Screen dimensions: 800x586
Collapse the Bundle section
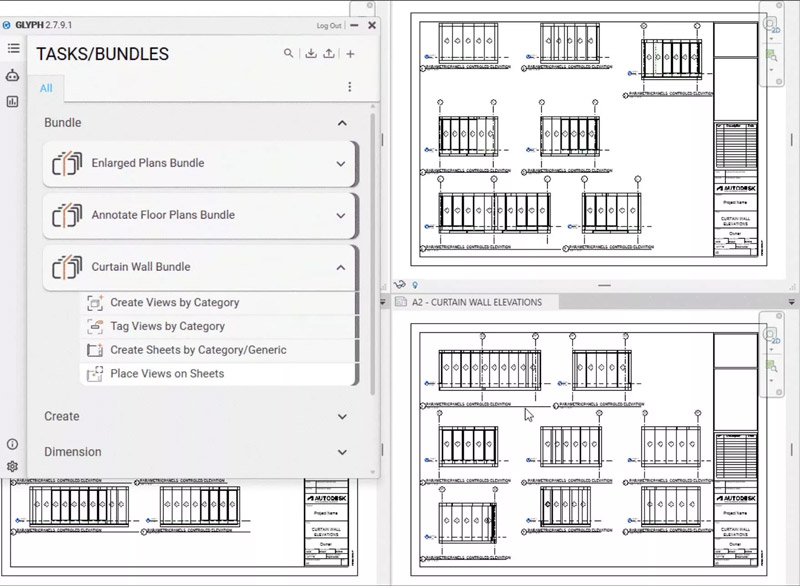click(x=342, y=123)
